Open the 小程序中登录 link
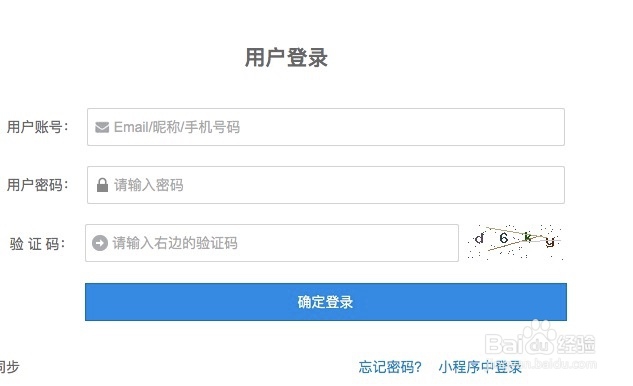The image size is (633, 386). (480, 367)
